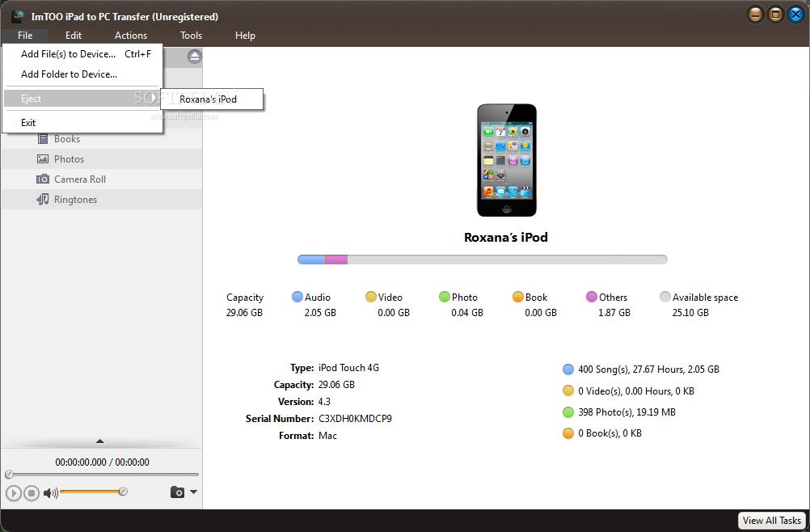This screenshot has height=532, width=810.
Task: Click the ImTOO app icon in title bar
Action: click(18, 16)
